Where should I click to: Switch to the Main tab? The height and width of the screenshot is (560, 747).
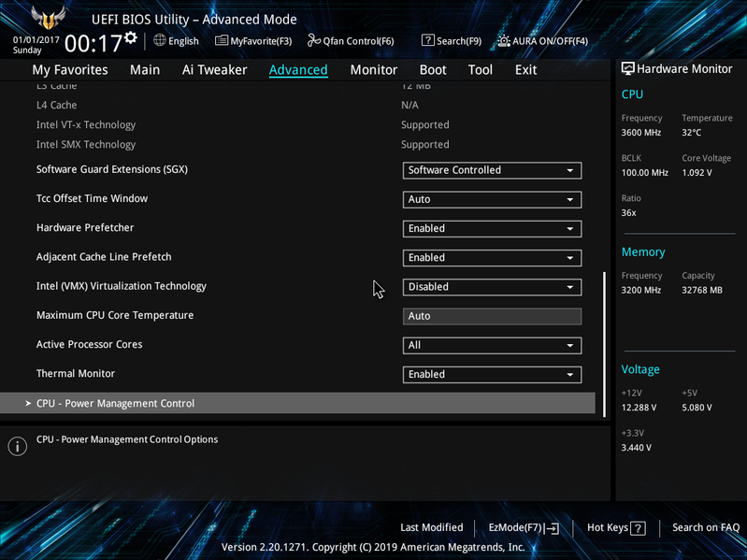pos(145,69)
